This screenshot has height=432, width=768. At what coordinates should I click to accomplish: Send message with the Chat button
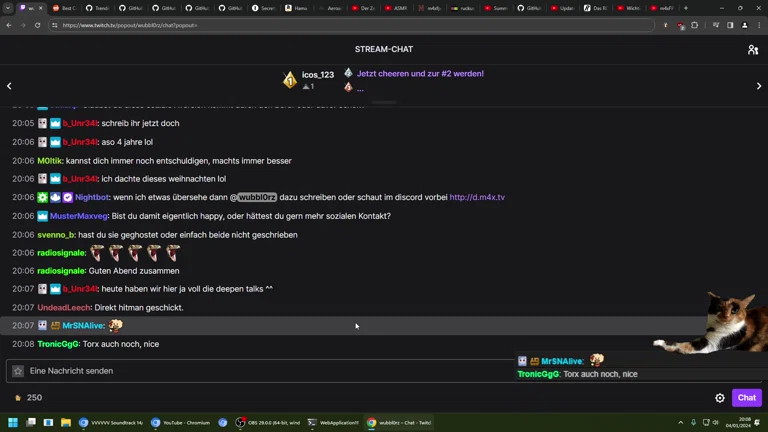pos(746,398)
